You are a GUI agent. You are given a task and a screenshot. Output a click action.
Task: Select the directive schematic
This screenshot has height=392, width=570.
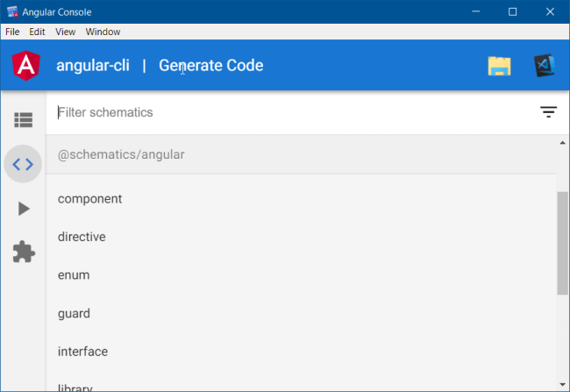click(301, 237)
